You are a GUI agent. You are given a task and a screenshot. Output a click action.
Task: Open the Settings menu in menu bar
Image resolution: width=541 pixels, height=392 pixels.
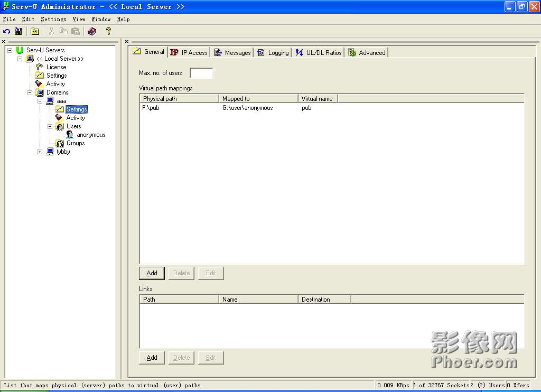pos(53,20)
